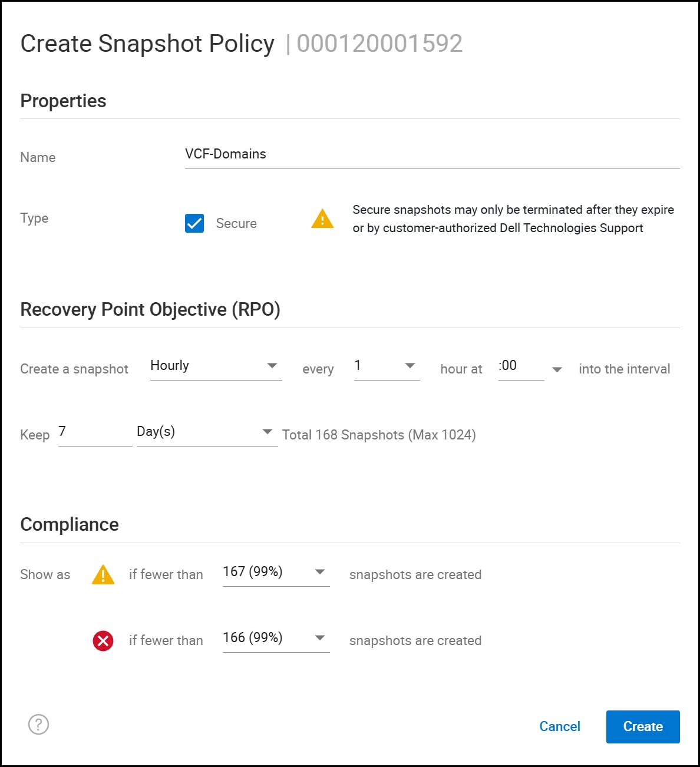Open the help question mark icon
700x767 pixels.
pos(38,725)
